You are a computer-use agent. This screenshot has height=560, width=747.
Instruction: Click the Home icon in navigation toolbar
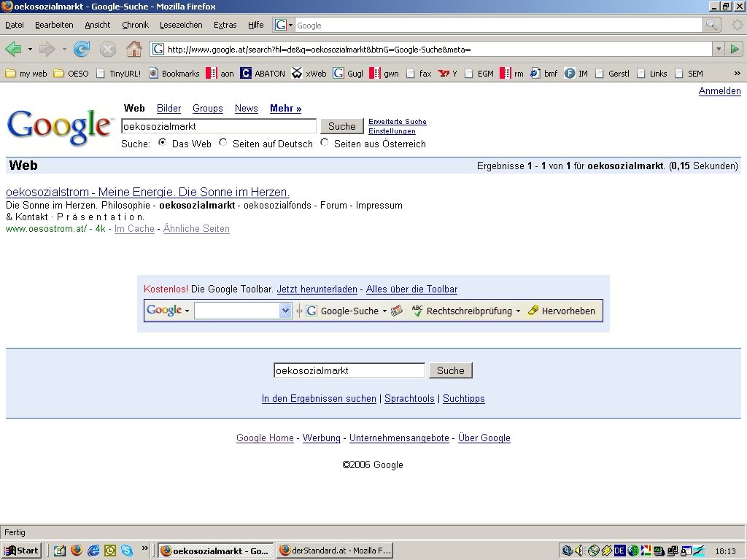tap(133, 49)
